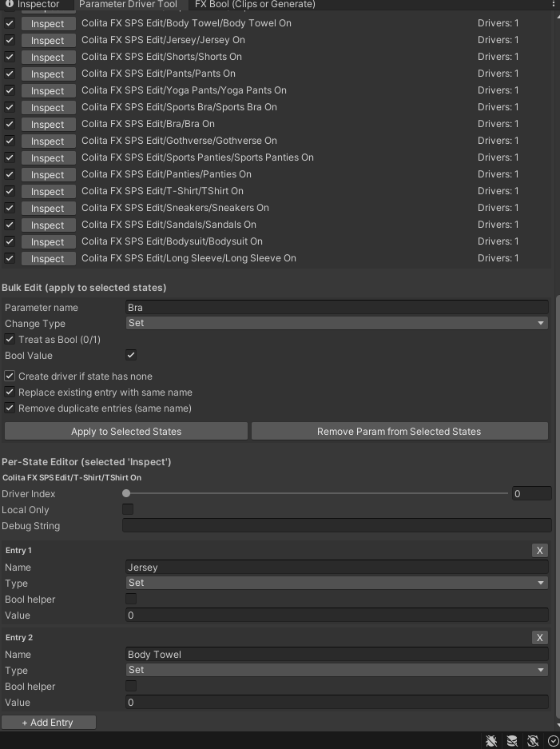Click the + Add Entry button
This screenshot has width=560, height=749.
click(48, 723)
